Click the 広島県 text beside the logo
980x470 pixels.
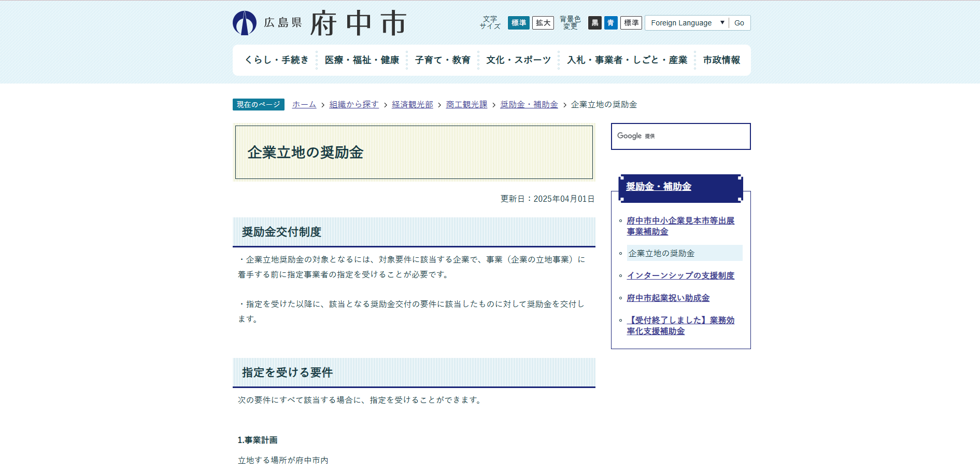[283, 23]
